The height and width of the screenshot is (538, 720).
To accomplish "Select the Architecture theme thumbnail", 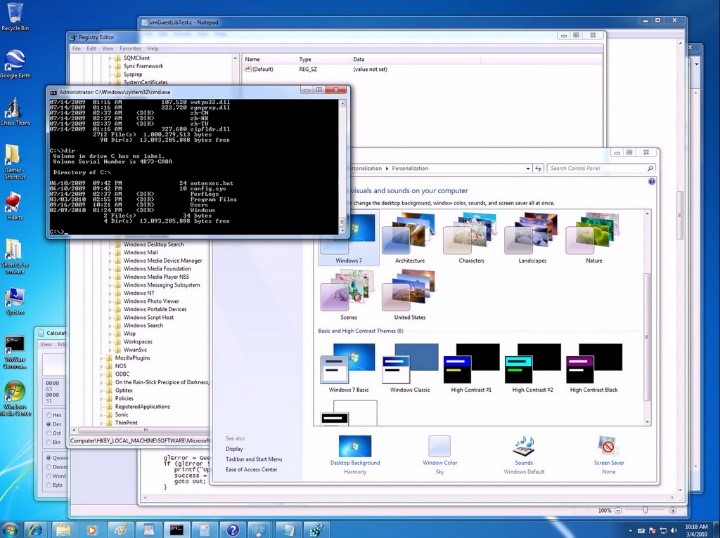I will (410, 238).
